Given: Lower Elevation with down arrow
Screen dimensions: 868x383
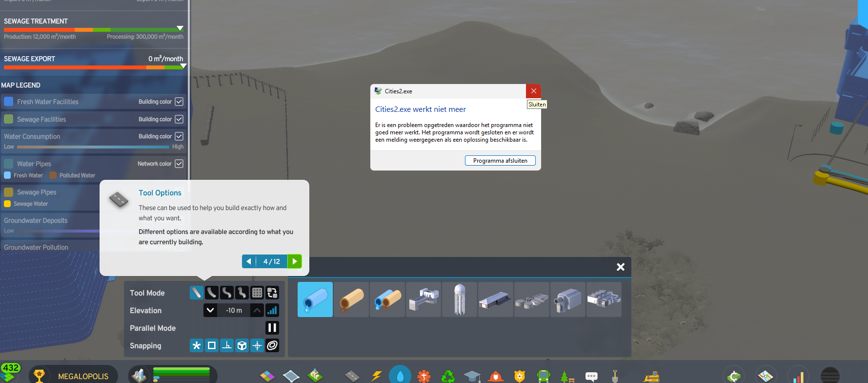Looking at the screenshot, I should [210, 310].
